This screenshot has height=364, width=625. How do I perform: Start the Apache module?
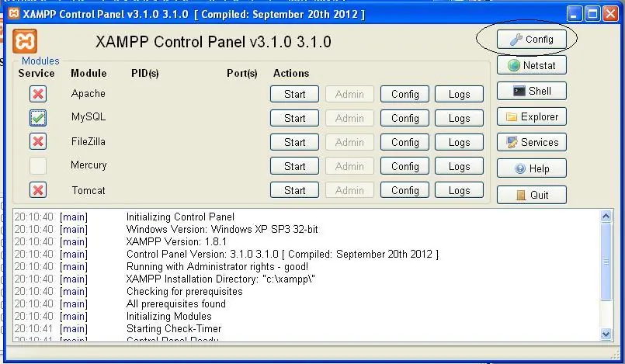(x=294, y=94)
